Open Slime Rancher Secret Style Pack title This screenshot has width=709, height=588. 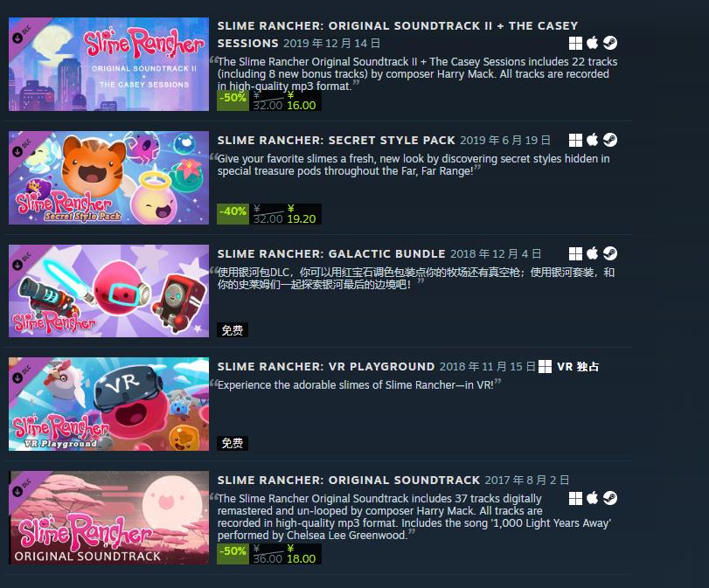(336, 140)
